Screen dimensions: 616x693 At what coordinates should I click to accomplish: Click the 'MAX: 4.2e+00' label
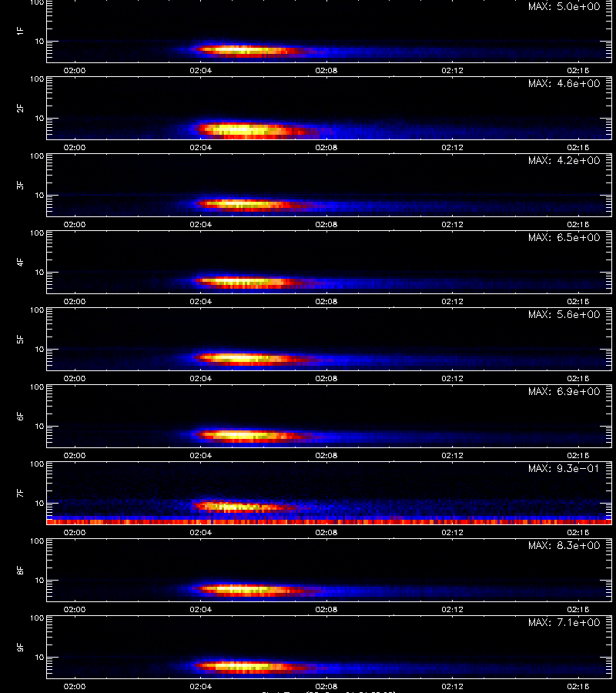tap(564, 160)
